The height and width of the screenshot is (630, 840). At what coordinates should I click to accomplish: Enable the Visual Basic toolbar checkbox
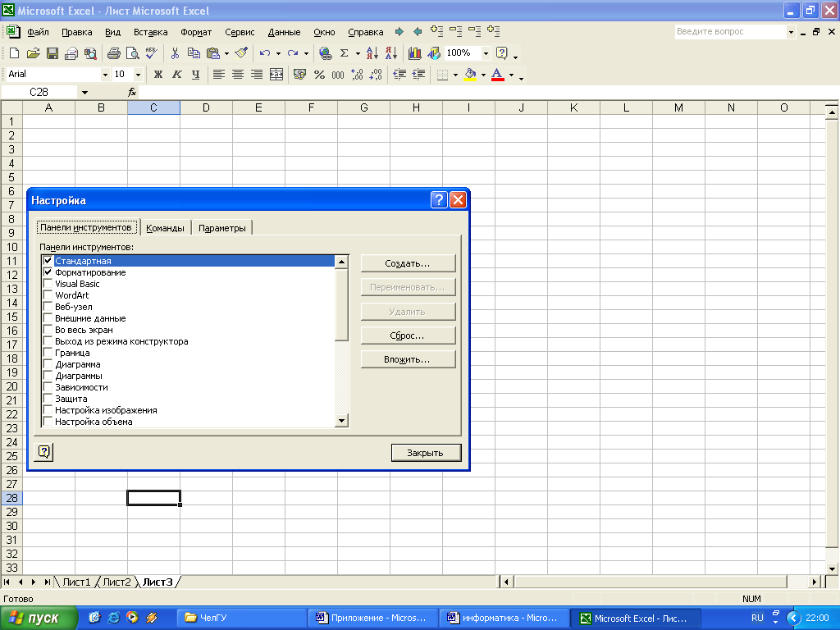click(48, 283)
